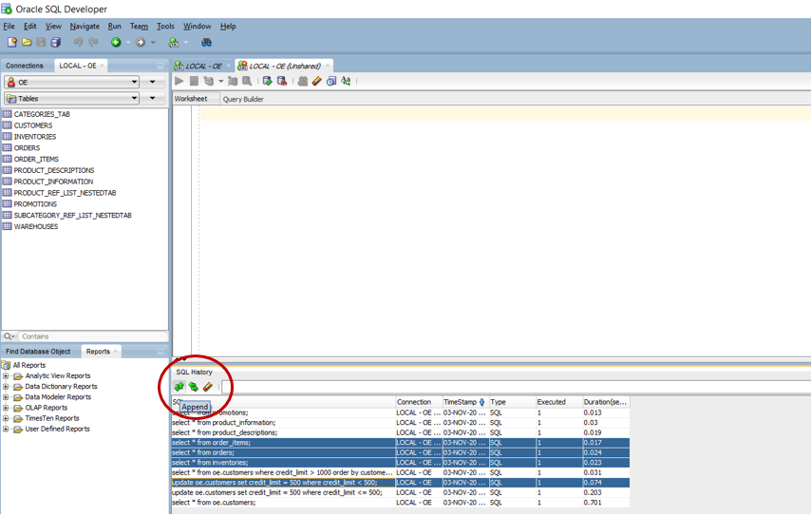The image size is (812, 517).
Task: Click the New file icon in main toolbar
Action: pos(12,43)
